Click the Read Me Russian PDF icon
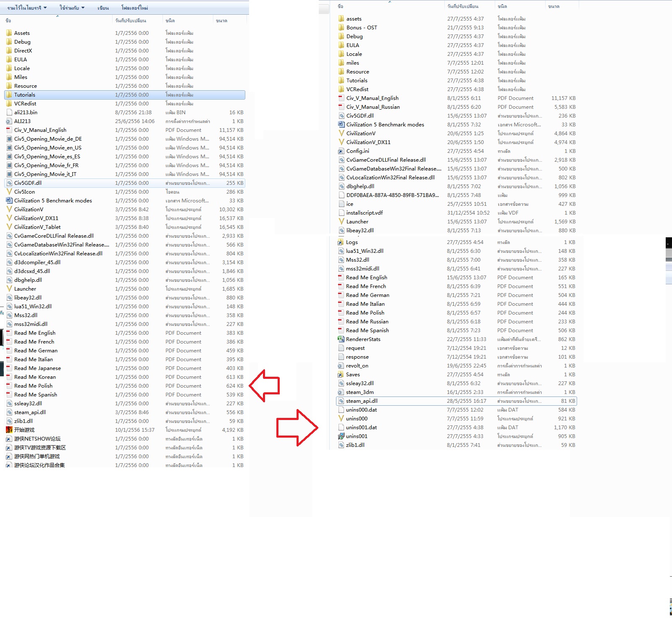 (x=341, y=321)
